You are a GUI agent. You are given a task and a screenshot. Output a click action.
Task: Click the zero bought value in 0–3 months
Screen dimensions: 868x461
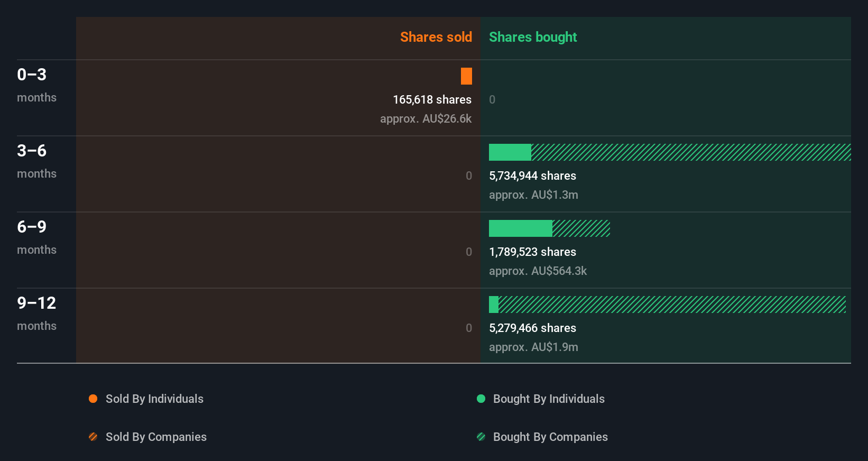coord(492,99)
